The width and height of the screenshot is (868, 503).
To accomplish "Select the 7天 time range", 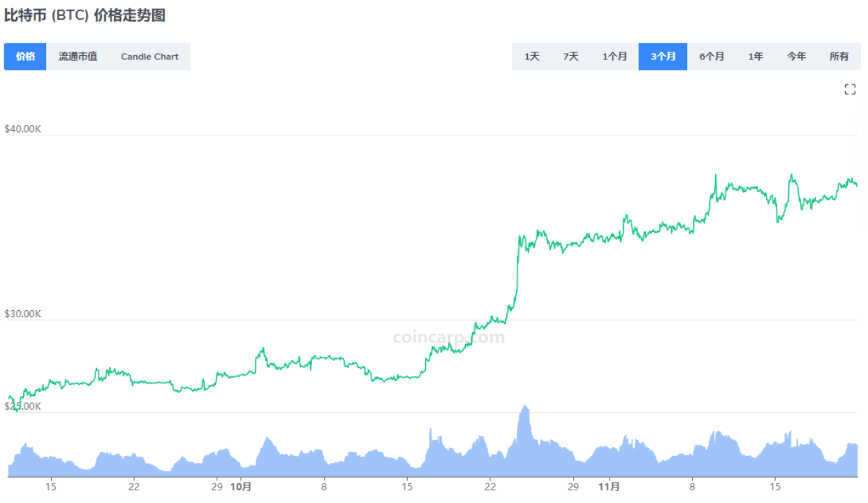I will 571,57.
